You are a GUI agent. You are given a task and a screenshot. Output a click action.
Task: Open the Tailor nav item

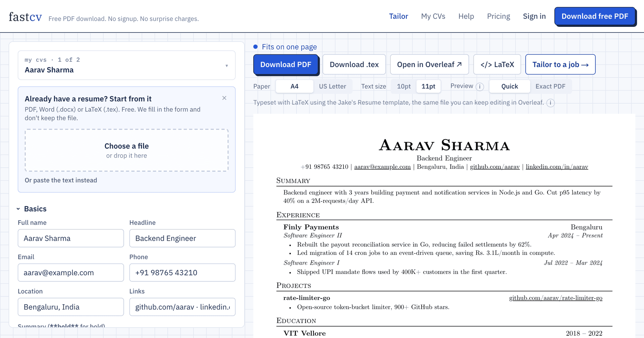tap(398, 16)
